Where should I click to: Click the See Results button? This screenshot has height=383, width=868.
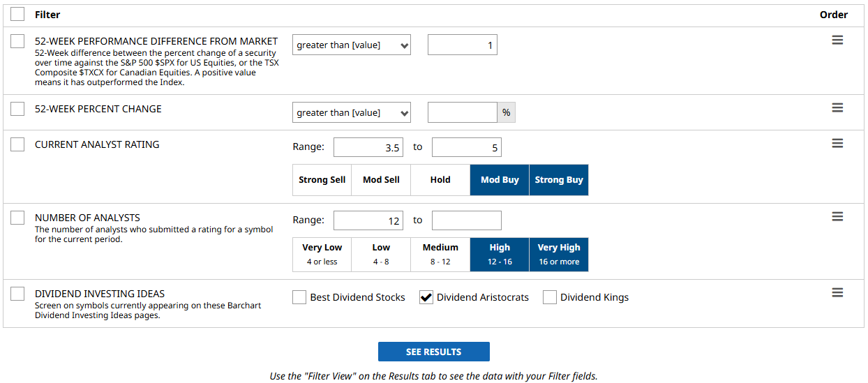click(x=433, y=352)
